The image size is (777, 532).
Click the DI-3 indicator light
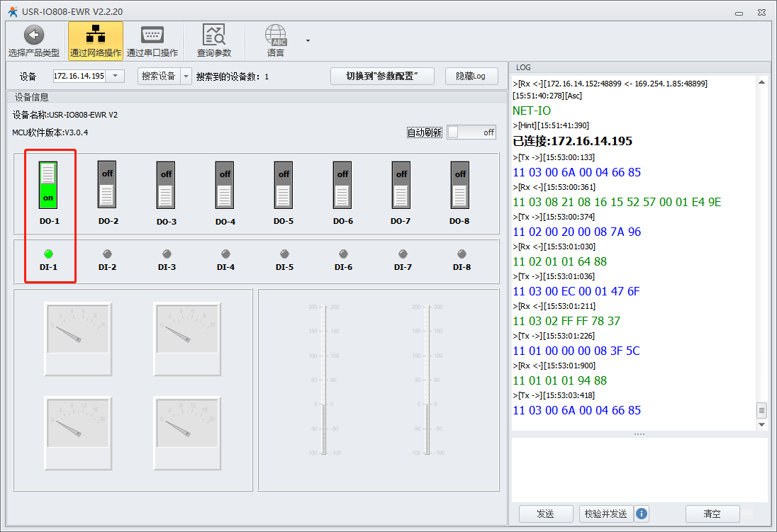[x=167, y=254]
